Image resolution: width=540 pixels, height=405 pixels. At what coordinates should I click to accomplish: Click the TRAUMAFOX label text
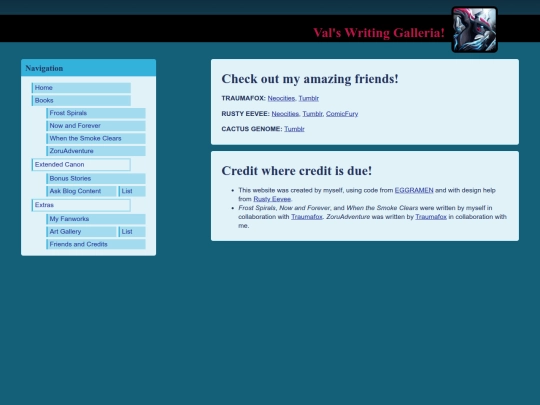(x=243, y=98)
